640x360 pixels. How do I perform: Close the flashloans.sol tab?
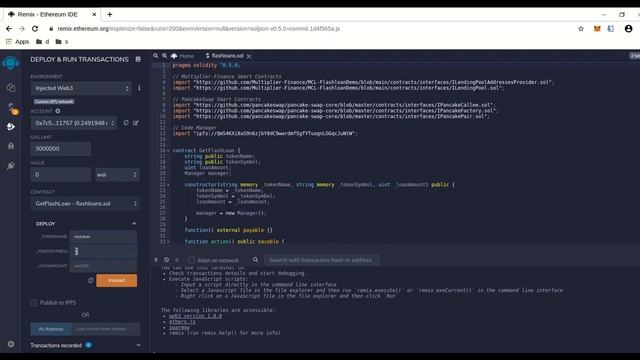click(249, 56)
